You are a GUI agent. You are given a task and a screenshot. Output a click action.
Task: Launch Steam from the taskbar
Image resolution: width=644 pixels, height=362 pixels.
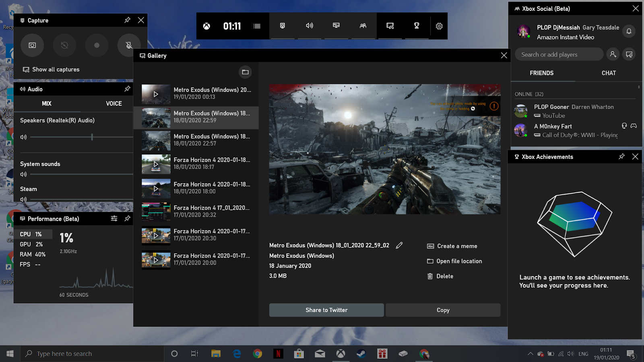[x=361, y=354]
